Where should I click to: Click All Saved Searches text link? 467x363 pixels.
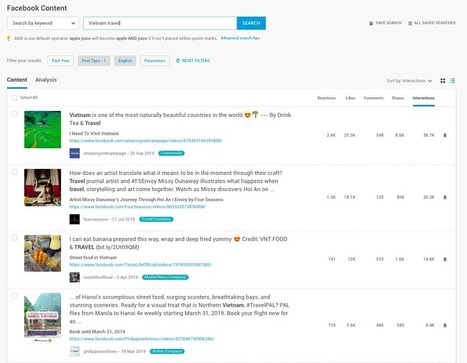pos(435,23)
